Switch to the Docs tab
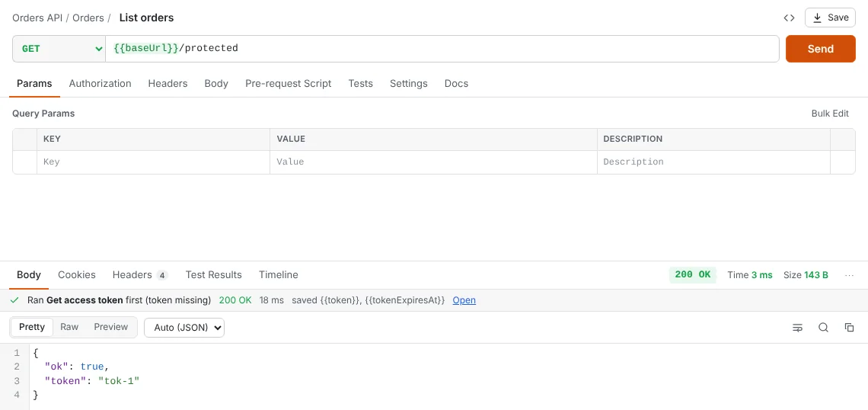Image resolution: width=868 pixels, height=410 pixels. pyautogui.click(x=456, y=84)
